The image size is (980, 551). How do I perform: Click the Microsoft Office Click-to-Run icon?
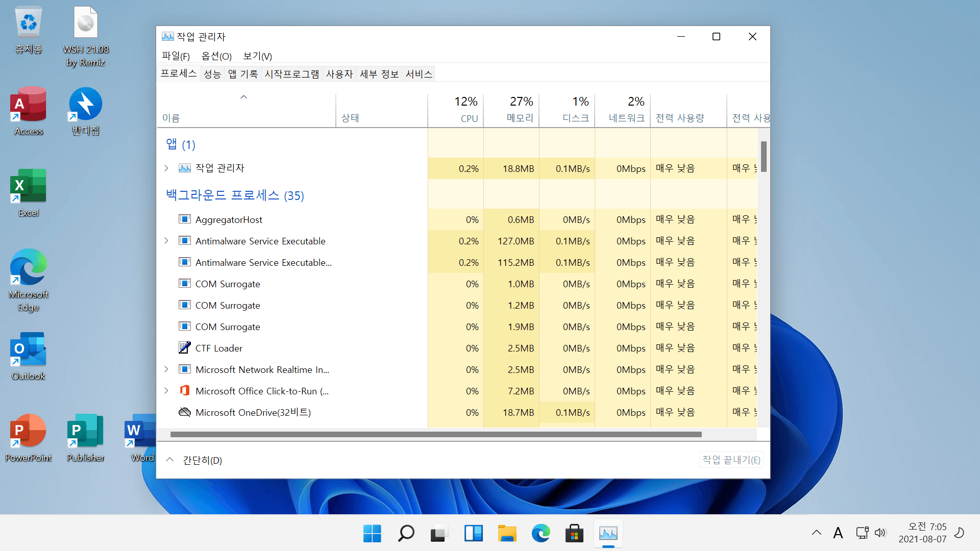(x=185, y=391)
